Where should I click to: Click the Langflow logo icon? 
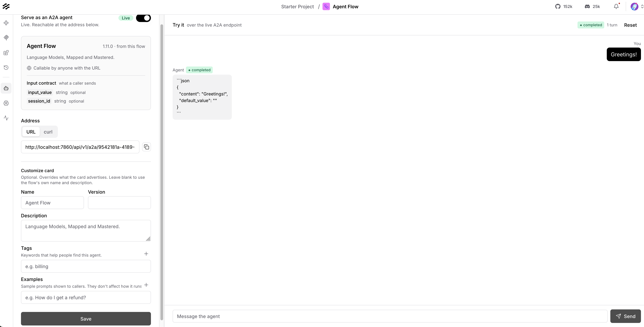pos(6,6)
